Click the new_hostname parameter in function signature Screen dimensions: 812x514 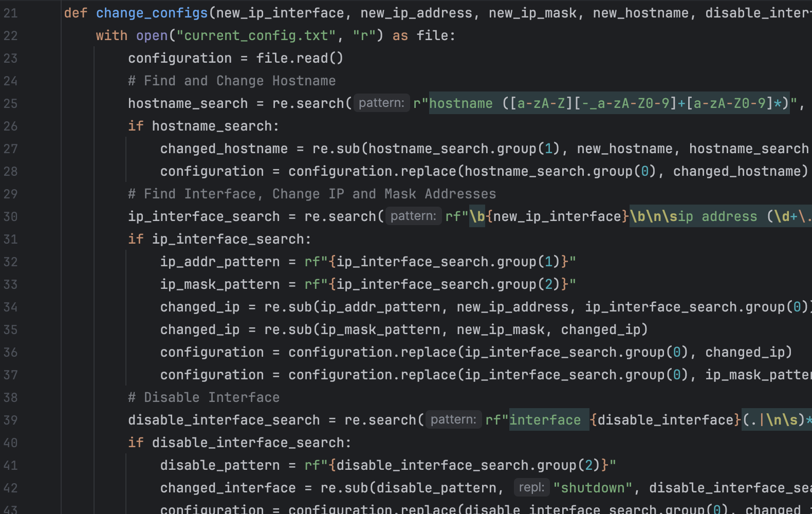tap(641, 13)
